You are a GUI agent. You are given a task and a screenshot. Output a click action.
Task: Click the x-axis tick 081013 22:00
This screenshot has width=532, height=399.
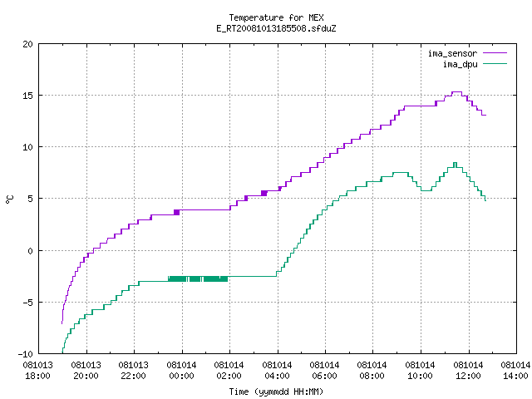click(x=133, y=371)
